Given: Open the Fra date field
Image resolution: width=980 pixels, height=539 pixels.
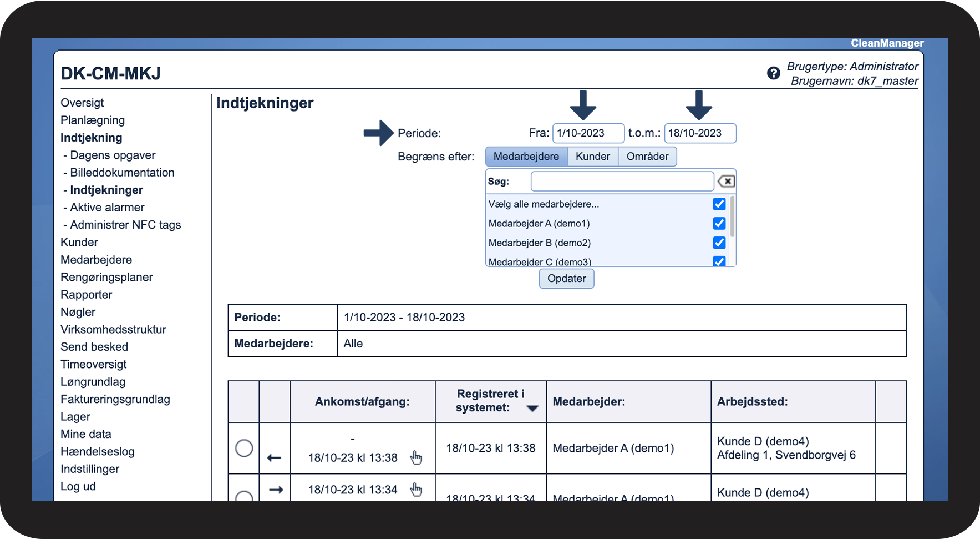Looking at the screenshot, I should coord(588,133).
